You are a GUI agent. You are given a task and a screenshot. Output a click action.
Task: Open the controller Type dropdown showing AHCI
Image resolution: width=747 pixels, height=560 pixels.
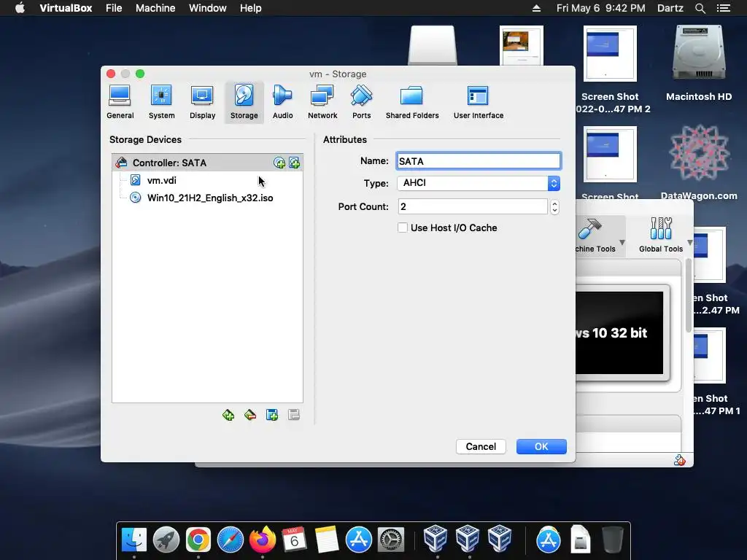click(479, 183)
